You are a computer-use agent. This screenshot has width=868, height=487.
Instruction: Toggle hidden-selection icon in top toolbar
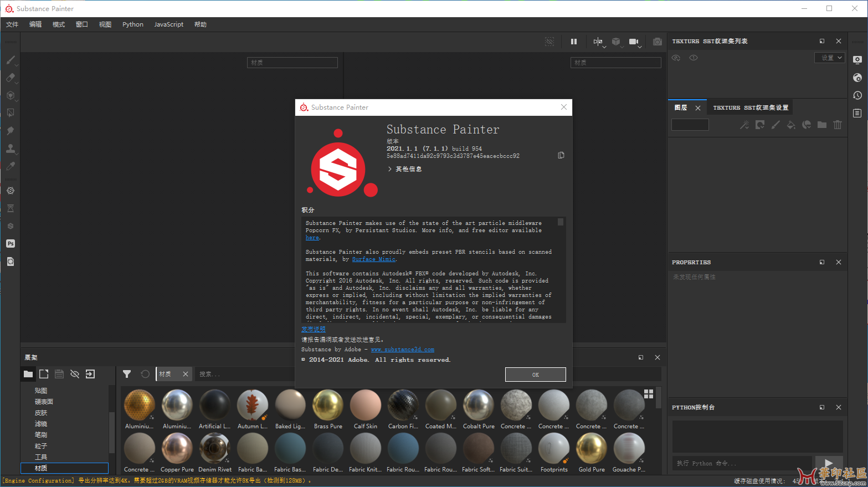549,42
